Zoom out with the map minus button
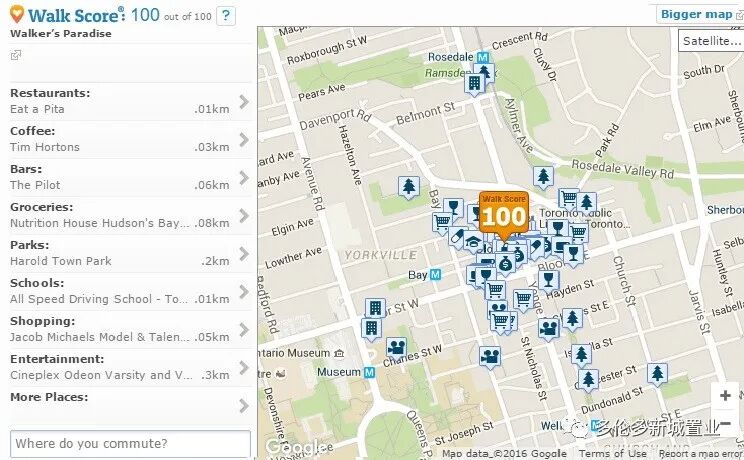 pyautogui.click(x=725, y=423)
